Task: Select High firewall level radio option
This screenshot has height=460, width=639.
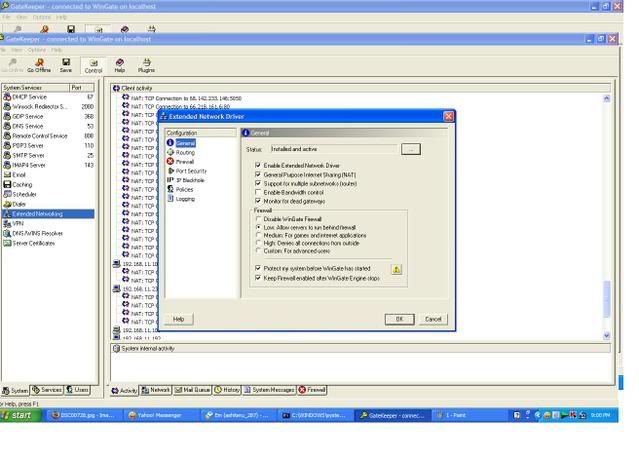Action: 258,243
